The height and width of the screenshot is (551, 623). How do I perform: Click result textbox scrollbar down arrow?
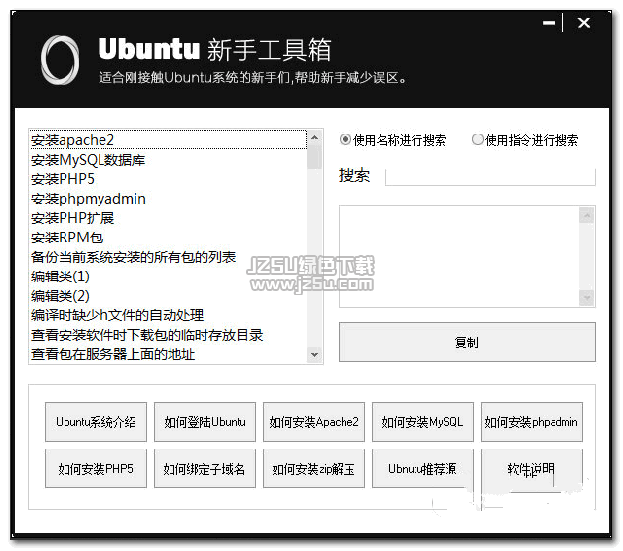586,298
